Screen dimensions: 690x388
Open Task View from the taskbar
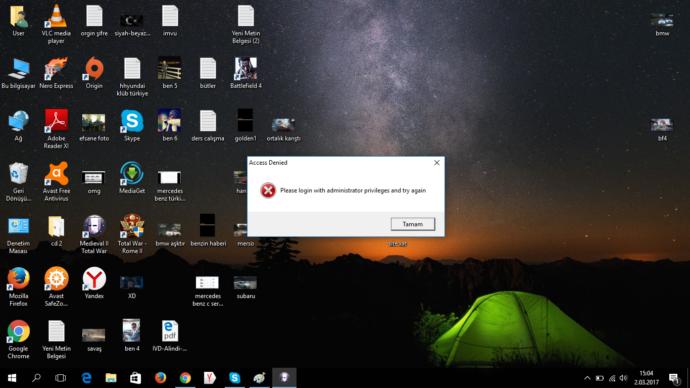pyautogui.click(x=61, y=378)
